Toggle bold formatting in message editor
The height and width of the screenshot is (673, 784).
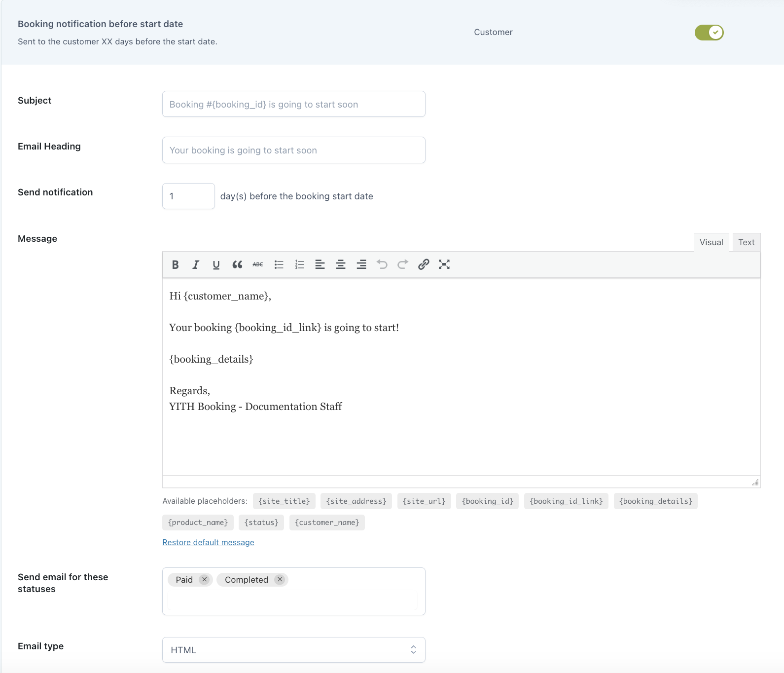175,264
